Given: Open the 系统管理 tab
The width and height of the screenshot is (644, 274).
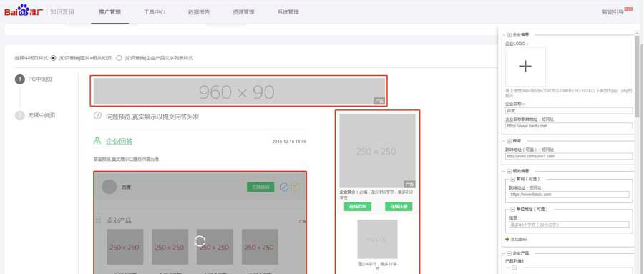Looking at the screenshot, I should 288,12.
